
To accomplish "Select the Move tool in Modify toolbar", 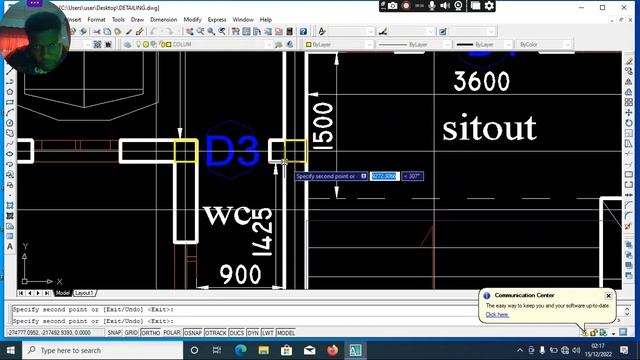I will click(x=629, y=112).
